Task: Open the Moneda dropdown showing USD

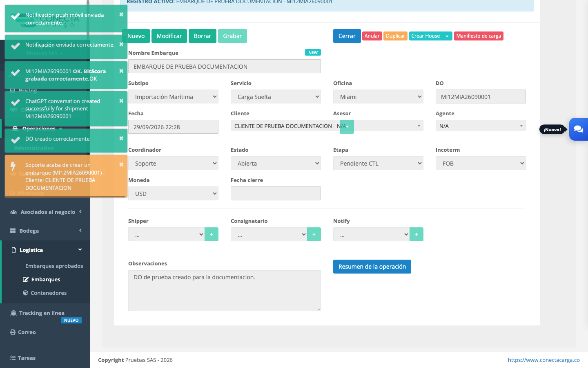Action: pos(173,194)
